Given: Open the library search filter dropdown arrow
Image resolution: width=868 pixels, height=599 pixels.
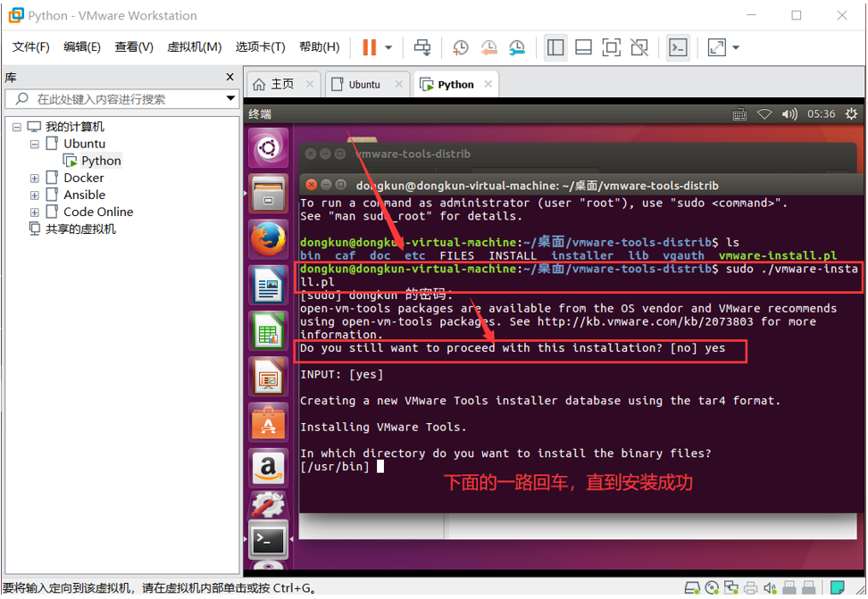Looking at the screenshot, I should (230, 98).
